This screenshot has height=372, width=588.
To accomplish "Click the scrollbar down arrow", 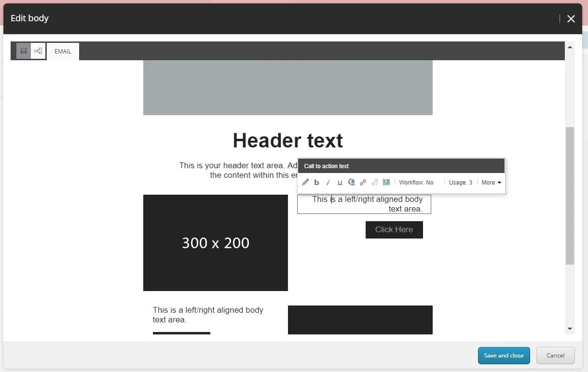I will tap(570, 328).
